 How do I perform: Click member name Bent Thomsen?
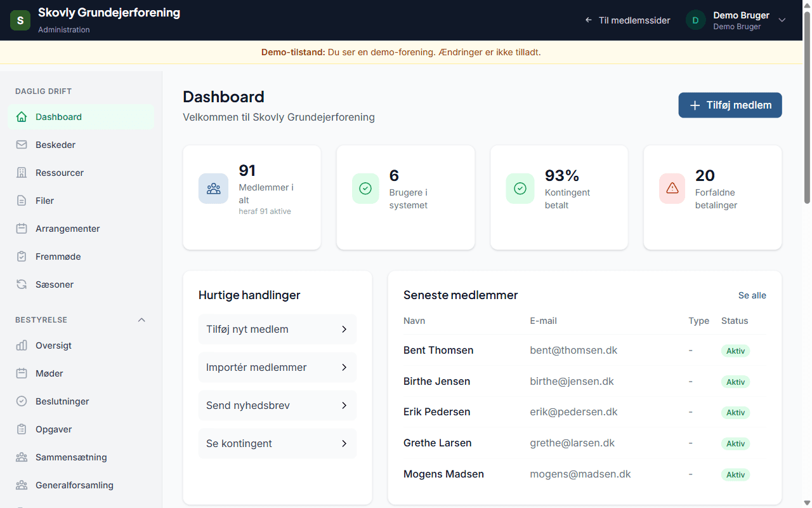point(438,351)
